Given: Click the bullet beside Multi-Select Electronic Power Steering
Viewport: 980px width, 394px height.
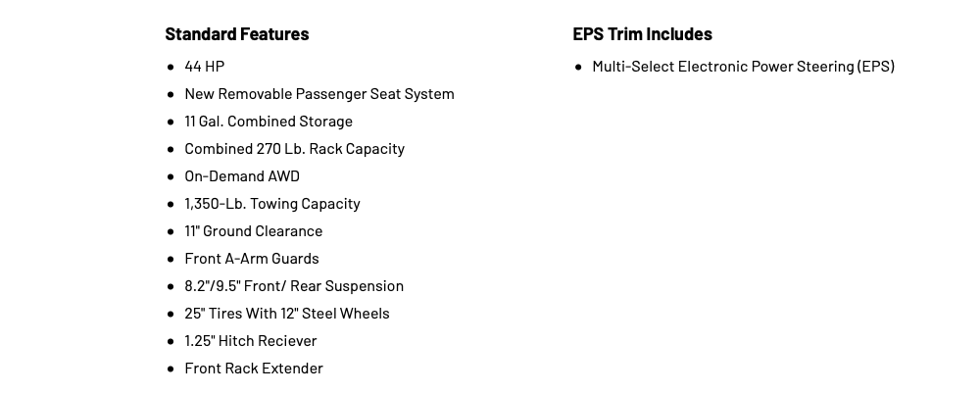Looking at the screenshot, I should coord(579,67).
